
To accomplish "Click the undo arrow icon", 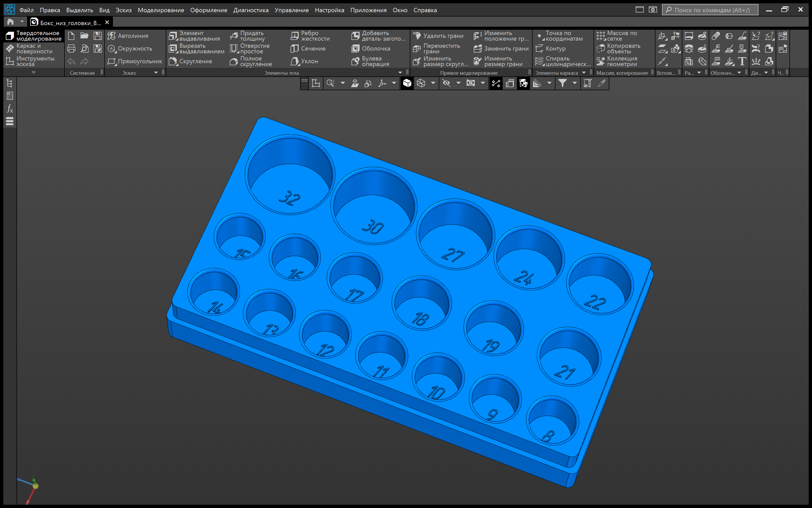I will [71, 61].
